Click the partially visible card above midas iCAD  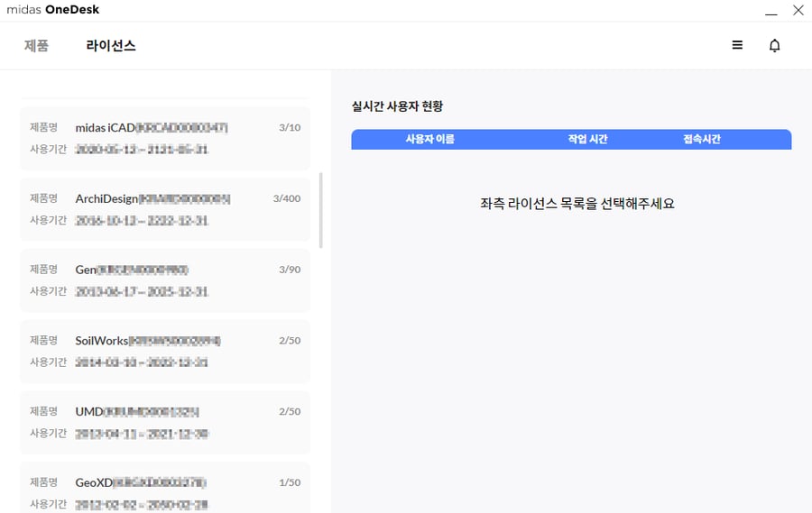coord(164,96)
